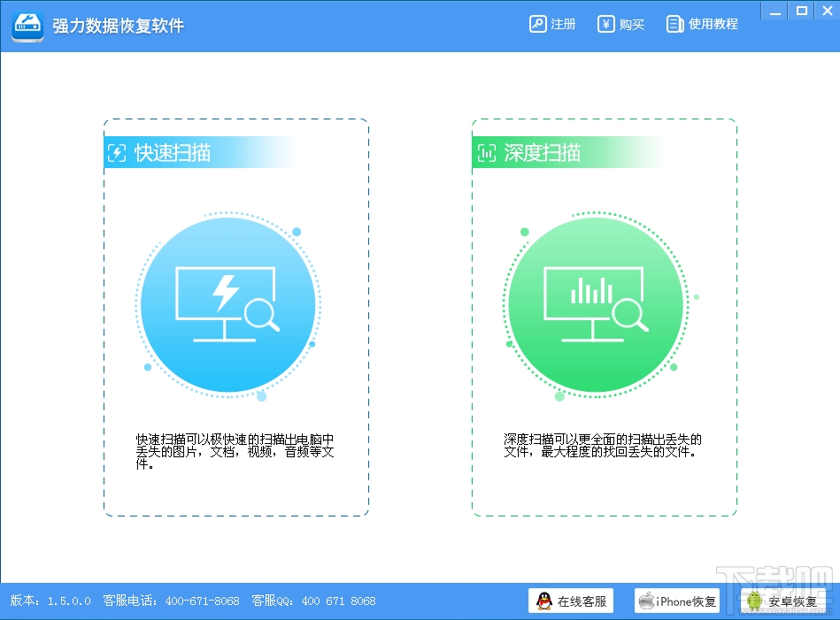Click the version 1.5.0.0 text
The height and width of the screenshot is (620, 840).
[50, 601]
